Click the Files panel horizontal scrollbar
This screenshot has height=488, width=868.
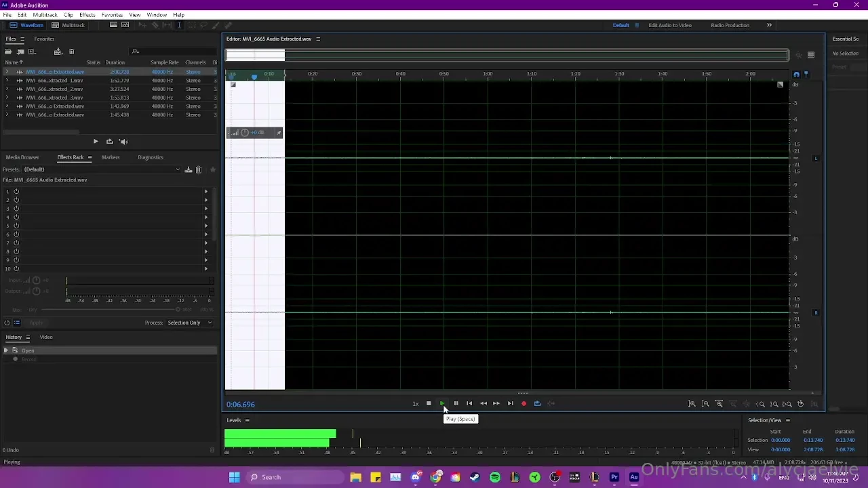[x=41, y=133]
